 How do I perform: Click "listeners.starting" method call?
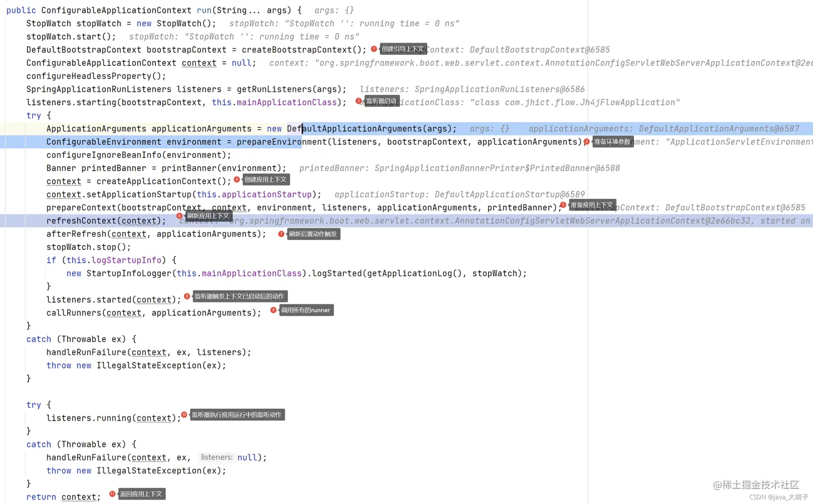[71, 103]
